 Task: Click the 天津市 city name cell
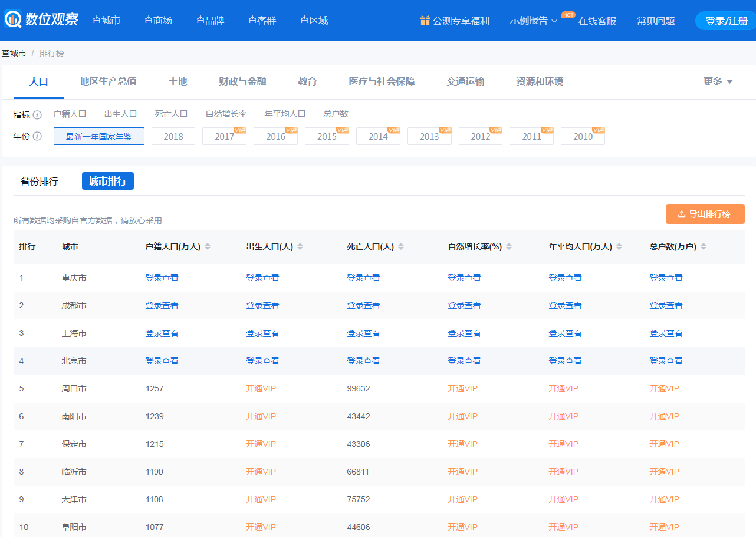coord(74,499)
